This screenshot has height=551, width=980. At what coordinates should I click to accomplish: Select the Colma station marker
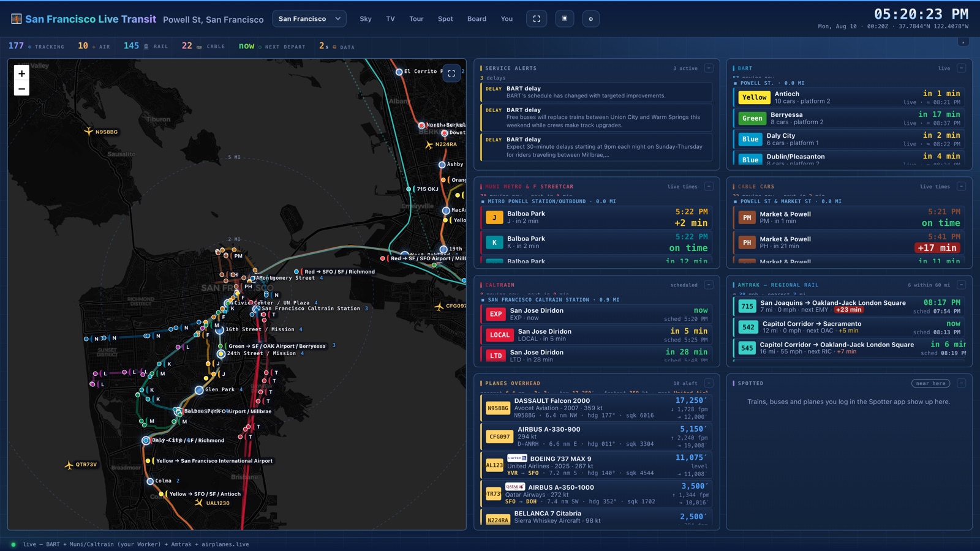pos(150,481)
